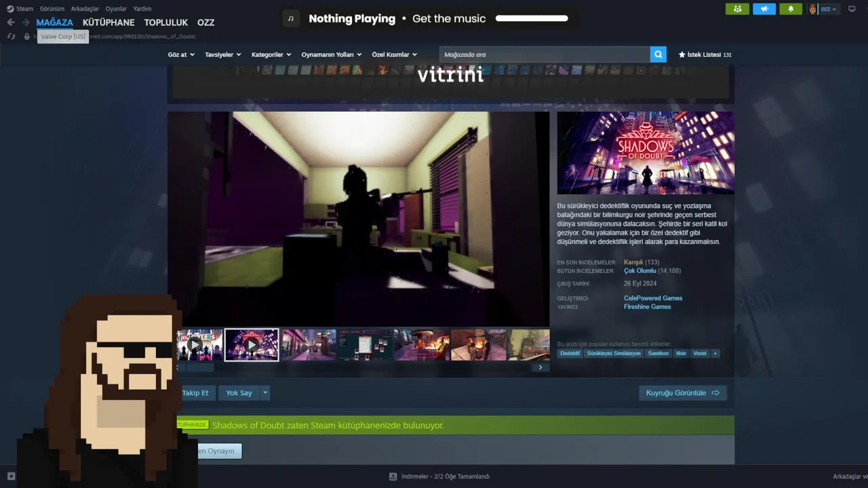
Task: Click the music progress bar
Action: pyautogui.click(x=532, y=18)
